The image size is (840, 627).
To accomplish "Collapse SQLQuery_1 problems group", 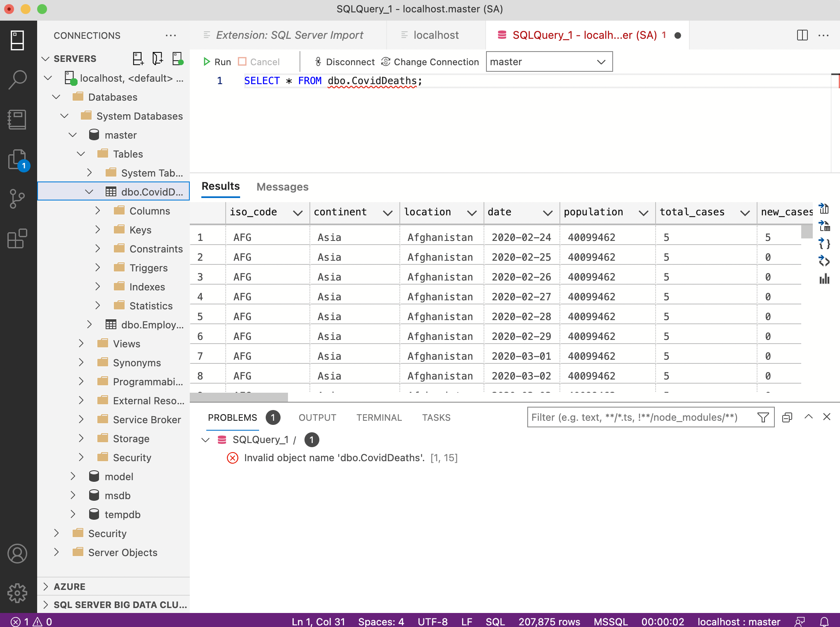I will 205,440.
